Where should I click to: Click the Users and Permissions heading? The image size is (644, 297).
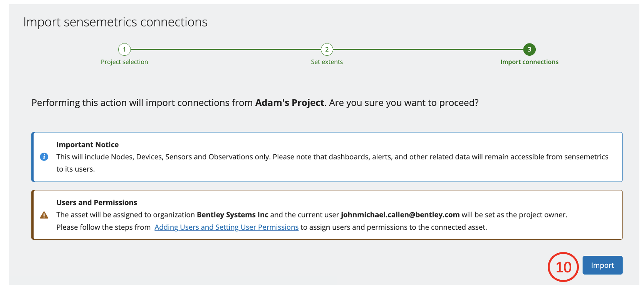point(97,202)
